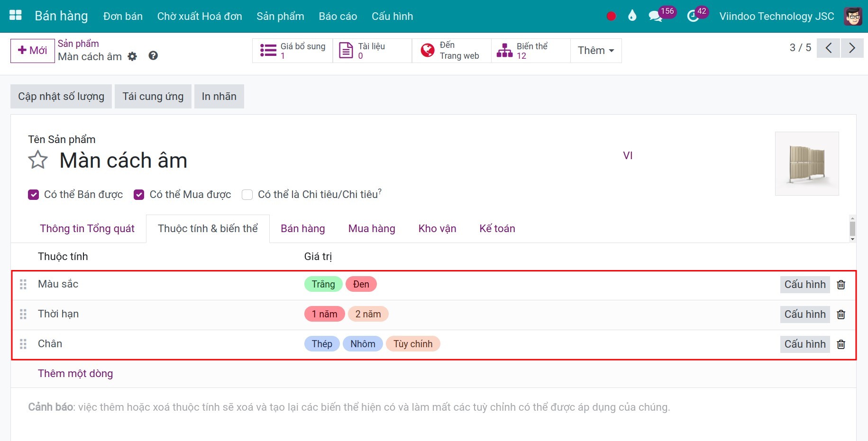Screen dimensions: 868x441
Task: Delete the Thời hạn attribute row
Action: 841,315
